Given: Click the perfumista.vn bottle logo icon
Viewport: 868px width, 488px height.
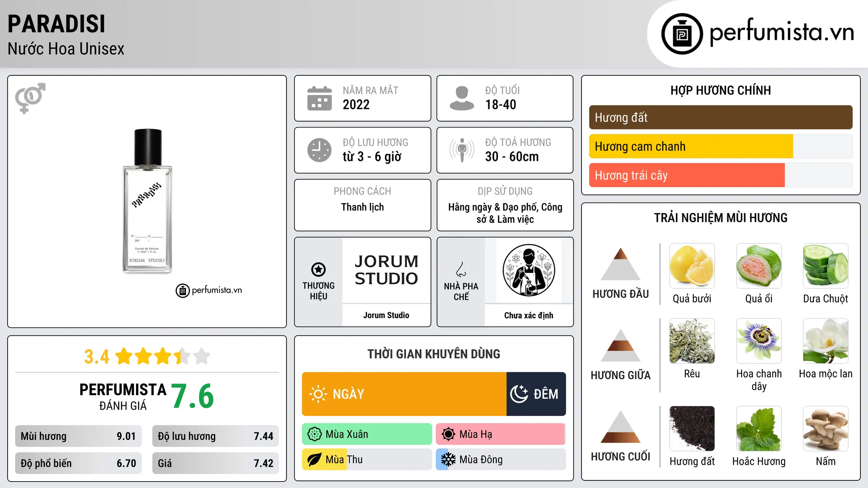Looking at the screenshot, I should click(x=682, y=34).
